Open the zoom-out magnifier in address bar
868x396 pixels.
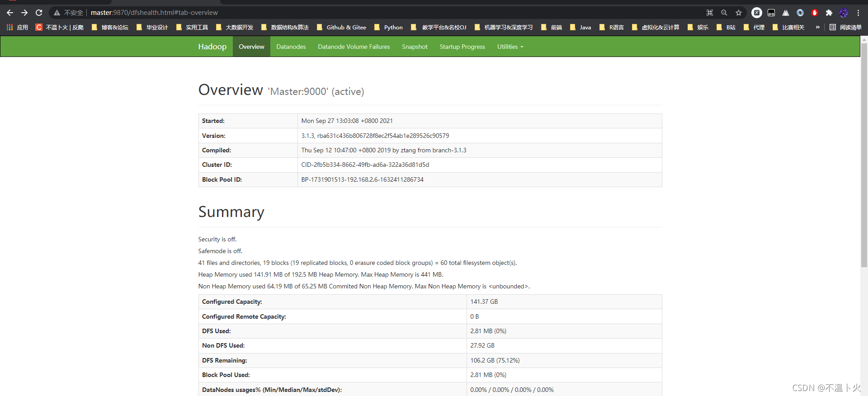pos(724,13)
